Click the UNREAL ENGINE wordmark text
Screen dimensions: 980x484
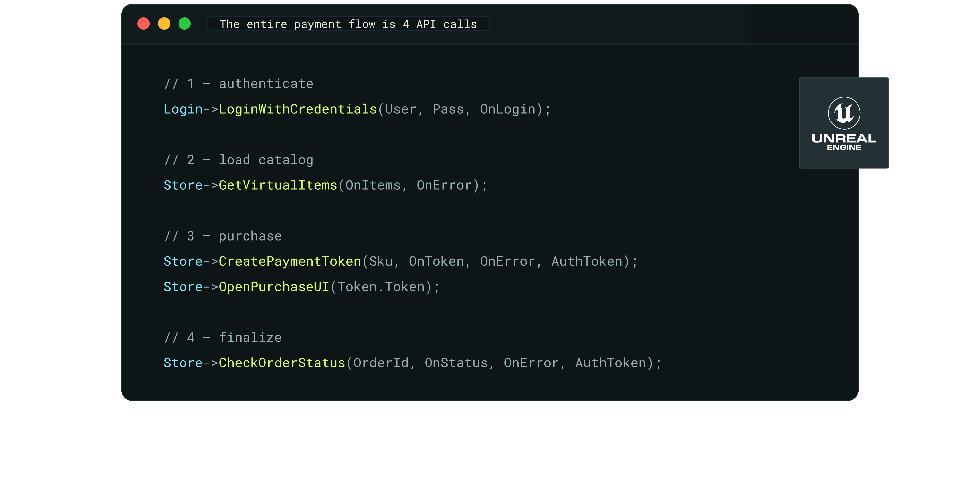pos(844,142)
